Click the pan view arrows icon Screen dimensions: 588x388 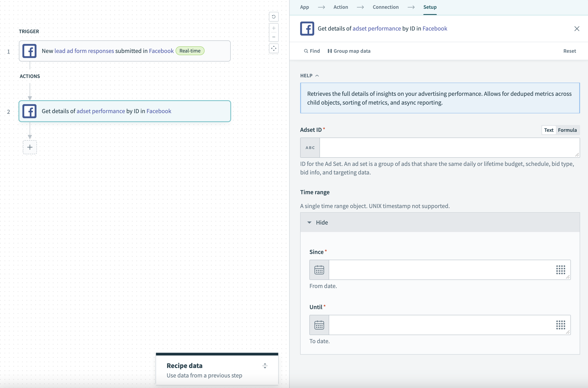274,49
